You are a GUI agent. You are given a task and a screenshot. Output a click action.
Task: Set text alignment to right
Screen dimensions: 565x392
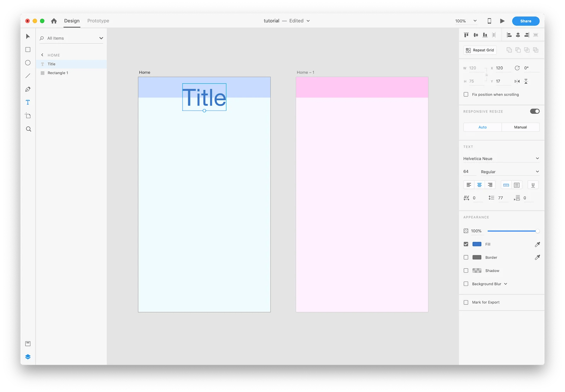pos(490,185)
